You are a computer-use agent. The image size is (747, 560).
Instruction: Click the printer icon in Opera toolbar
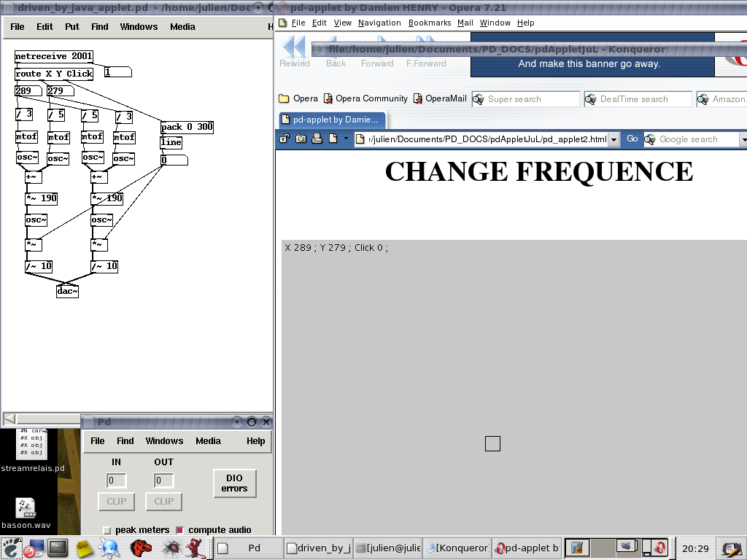[x=317, y=139]
